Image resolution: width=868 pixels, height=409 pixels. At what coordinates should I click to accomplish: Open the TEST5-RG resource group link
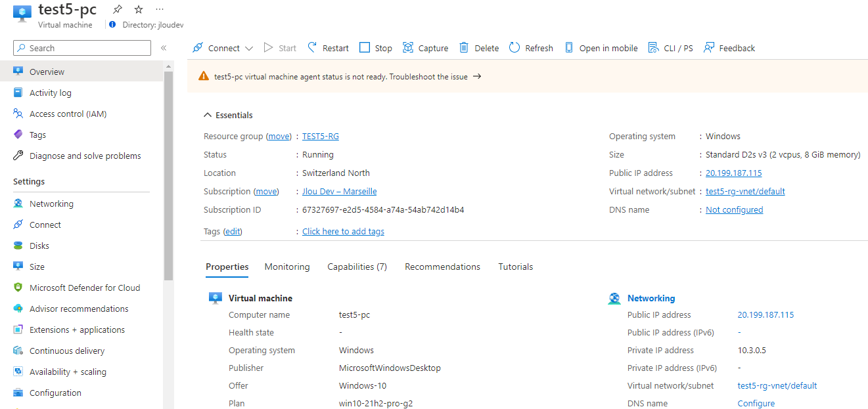tap(321, 137)
